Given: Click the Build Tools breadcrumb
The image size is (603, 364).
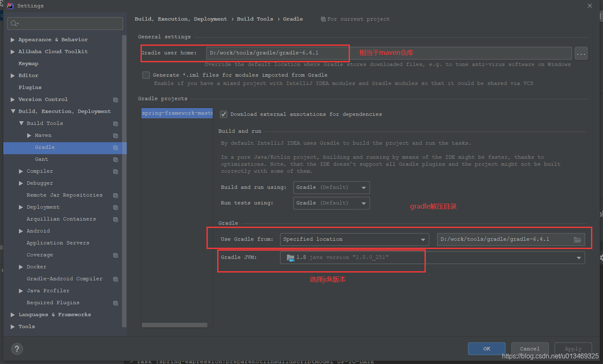Looking at the screenshot, I should coord(255,19).
